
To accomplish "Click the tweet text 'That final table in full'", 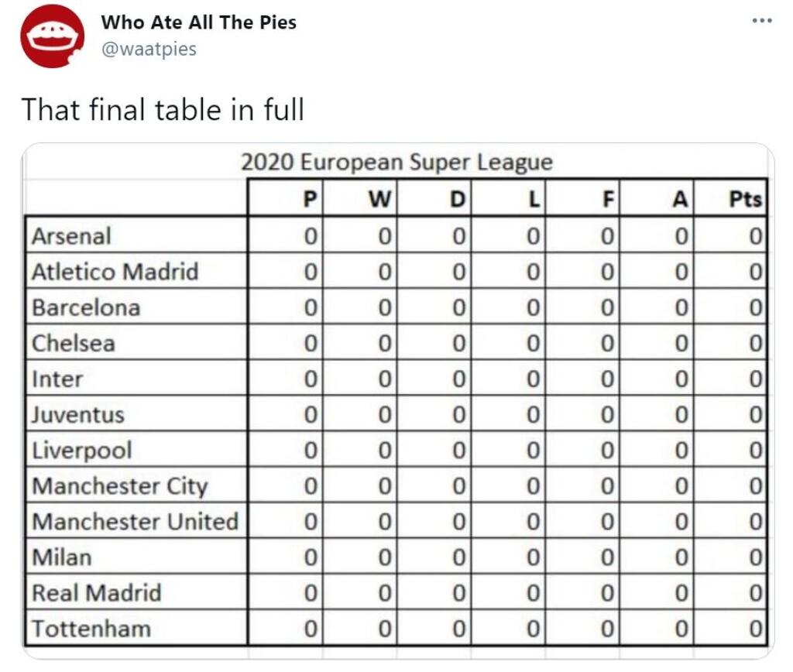I will pyautogui.click(x=163, y=110).
